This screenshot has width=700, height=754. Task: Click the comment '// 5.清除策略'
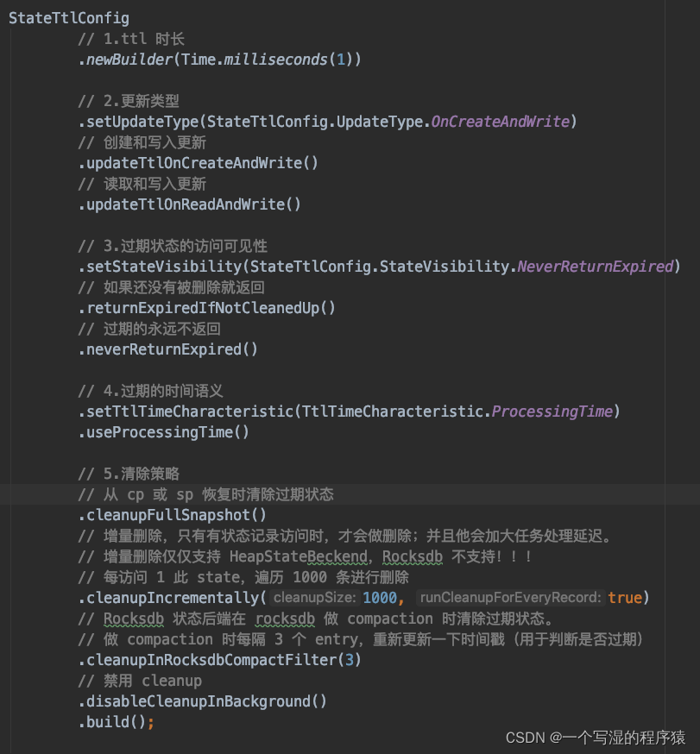pyautogui.click(x=129, y=473)
